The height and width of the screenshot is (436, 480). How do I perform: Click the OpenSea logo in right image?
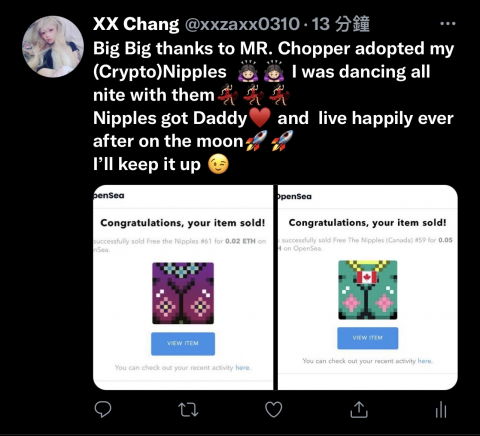tap(295, 197)
